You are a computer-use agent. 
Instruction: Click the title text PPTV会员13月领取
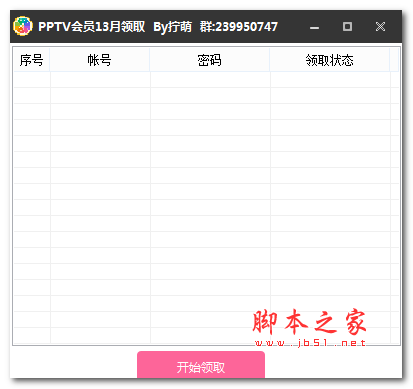pyautogui.click(x=92, y=27)
